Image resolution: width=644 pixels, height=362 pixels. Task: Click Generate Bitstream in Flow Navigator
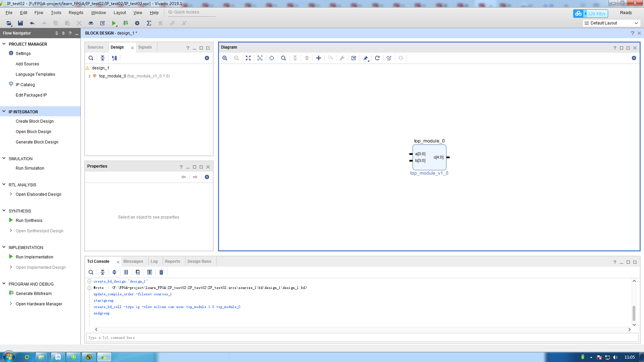click(34, 294)
